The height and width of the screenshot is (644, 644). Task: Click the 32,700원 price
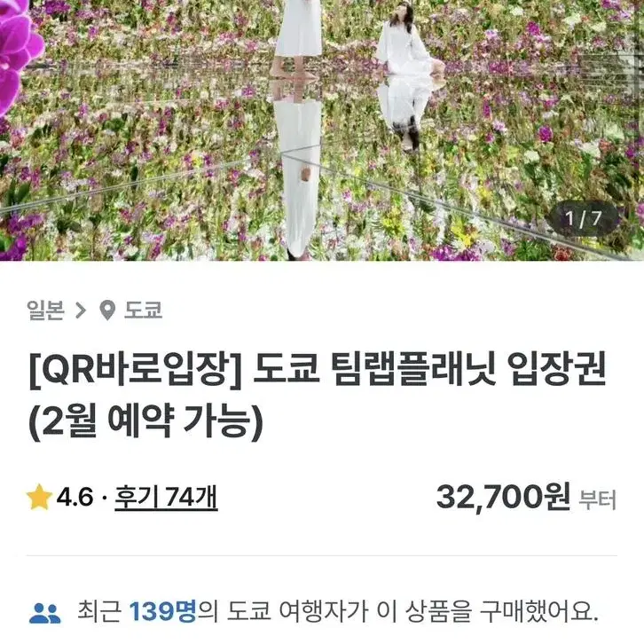click(x=504, y=498)
